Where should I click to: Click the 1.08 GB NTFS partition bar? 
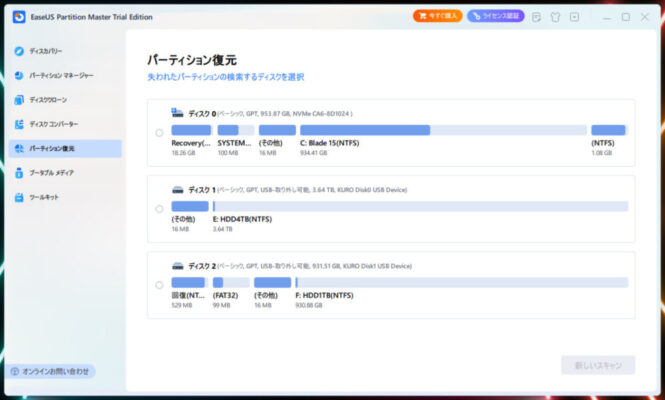click(609, 130)
